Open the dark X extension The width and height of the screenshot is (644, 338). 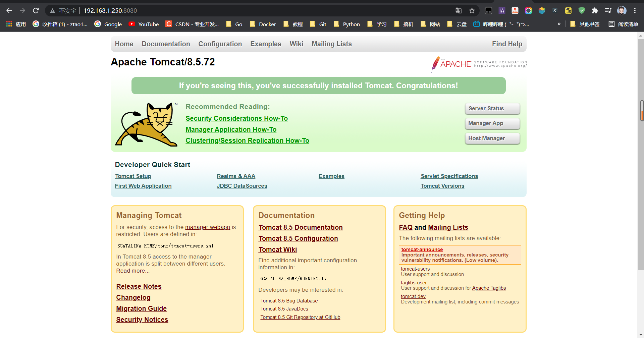tap(555, 11)
